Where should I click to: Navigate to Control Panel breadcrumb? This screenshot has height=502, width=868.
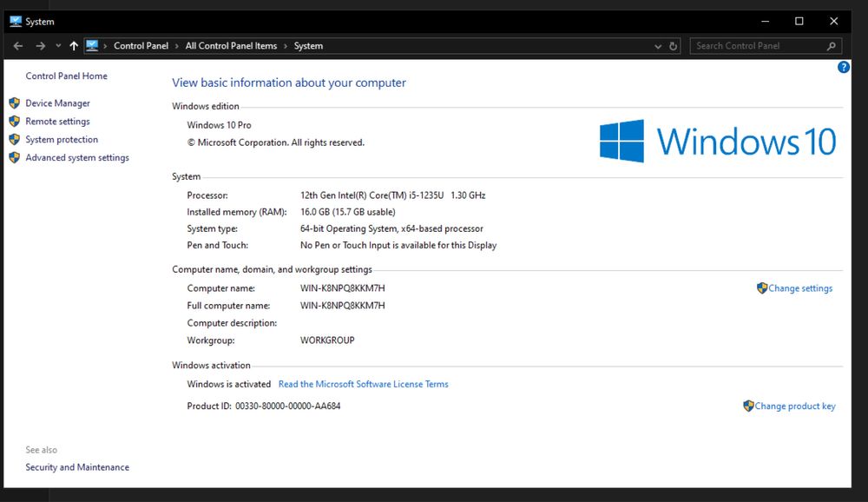(x=141, y=46)
